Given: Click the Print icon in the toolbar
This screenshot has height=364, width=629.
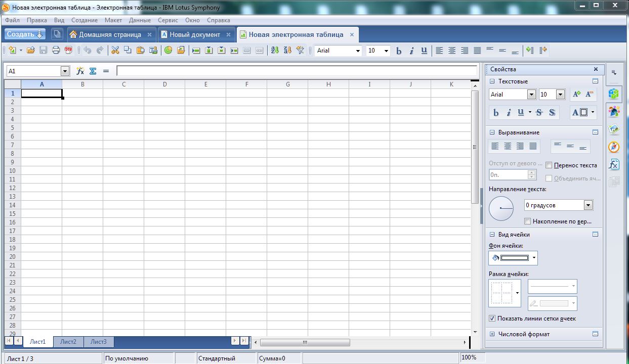Looking at the screenshot, I should coord(56,50).
